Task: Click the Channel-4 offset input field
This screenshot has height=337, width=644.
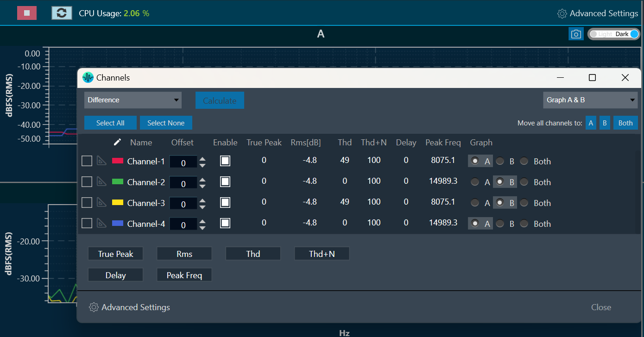Action: click(x=183, y=225)
